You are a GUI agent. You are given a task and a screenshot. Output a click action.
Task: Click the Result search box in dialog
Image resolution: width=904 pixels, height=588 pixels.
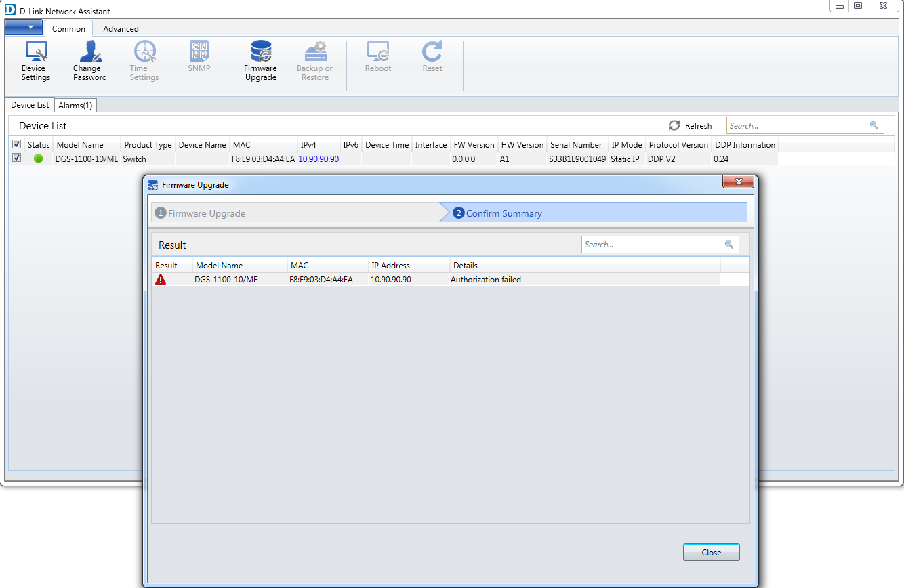click(x=651, y=245)
